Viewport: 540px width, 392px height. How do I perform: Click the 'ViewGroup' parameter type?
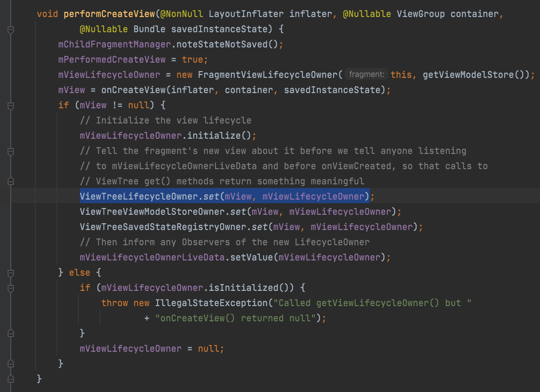point(420,14)
